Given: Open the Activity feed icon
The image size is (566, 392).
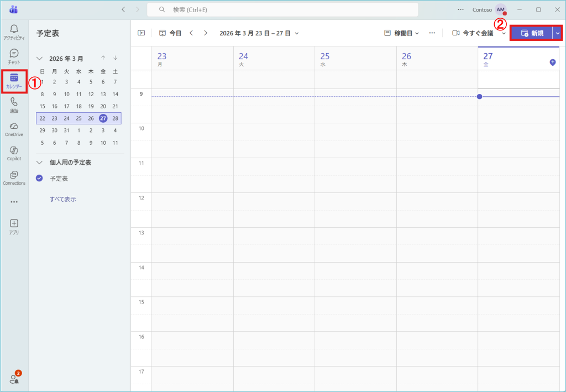Looking at the screenshot, I should [14, 32].
